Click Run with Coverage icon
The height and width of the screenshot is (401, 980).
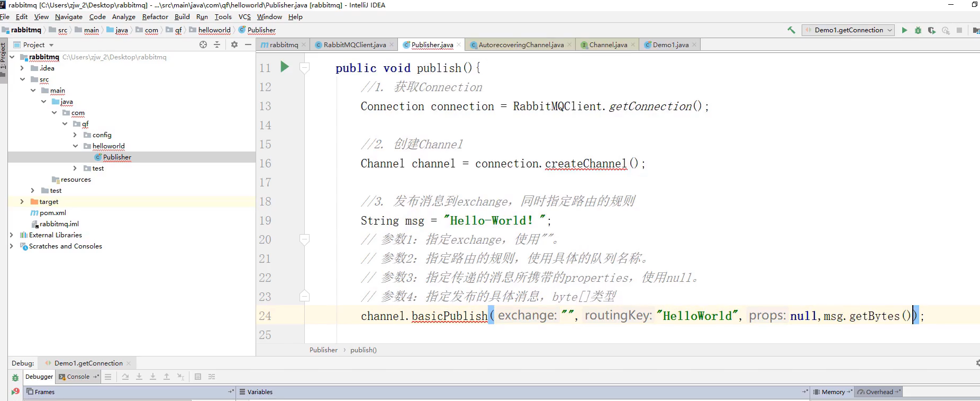932,30
